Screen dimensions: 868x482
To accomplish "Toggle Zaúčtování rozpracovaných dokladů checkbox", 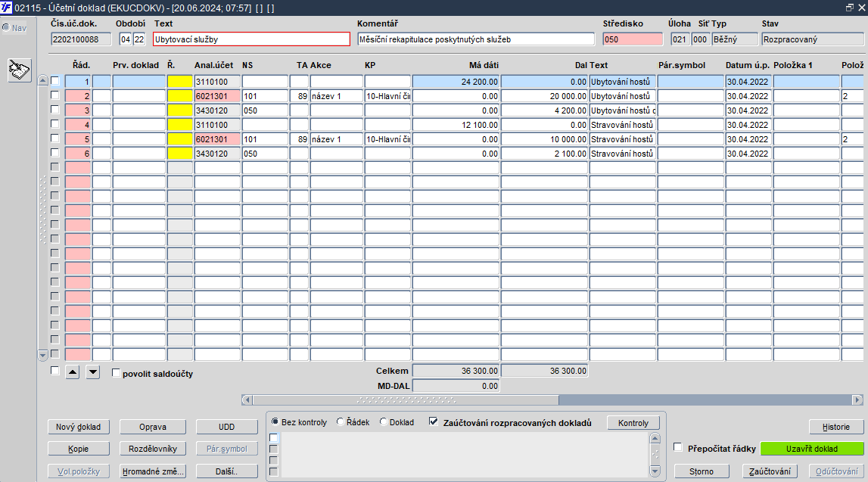I will pyautogui.click(x=434, y=421).
